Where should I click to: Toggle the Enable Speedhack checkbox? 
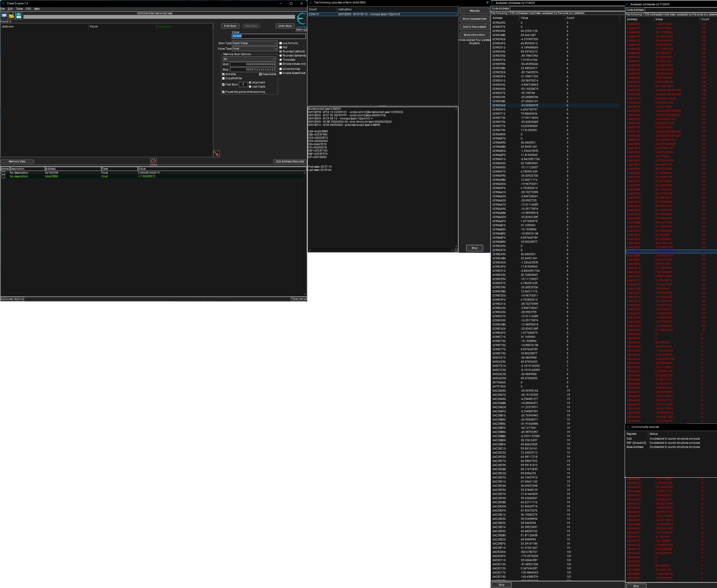(281, 73)
